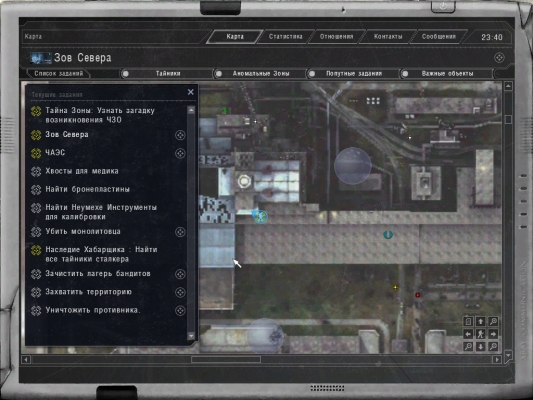Click map horizontal scrollbar right arrow
This screenshot has height=400, width=533.
pos(497,360)
